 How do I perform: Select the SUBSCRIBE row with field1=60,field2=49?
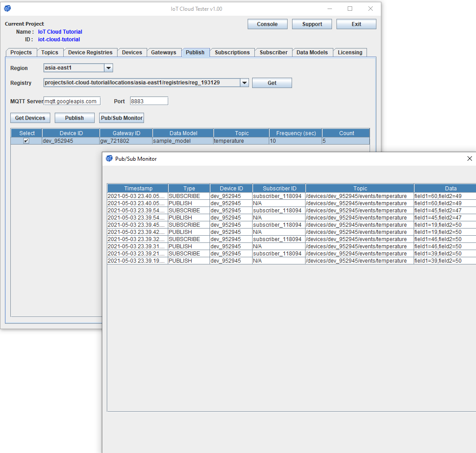click(292, 196)
